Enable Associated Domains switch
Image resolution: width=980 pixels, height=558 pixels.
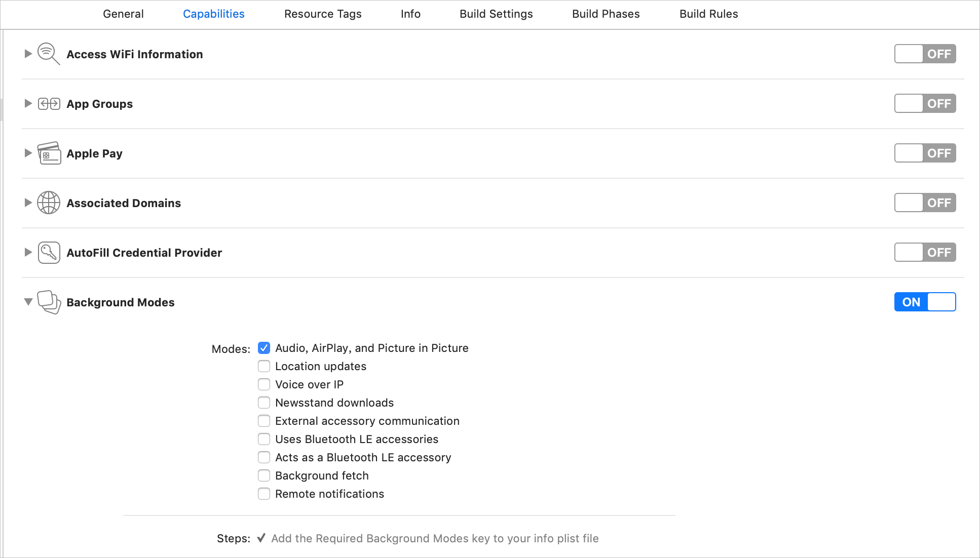(925, 203)
